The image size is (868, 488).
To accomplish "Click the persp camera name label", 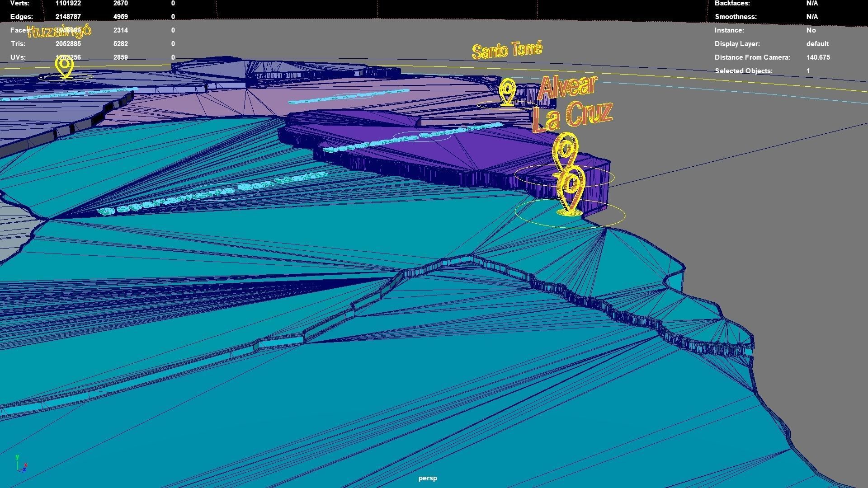I will (x=427, y=478).
